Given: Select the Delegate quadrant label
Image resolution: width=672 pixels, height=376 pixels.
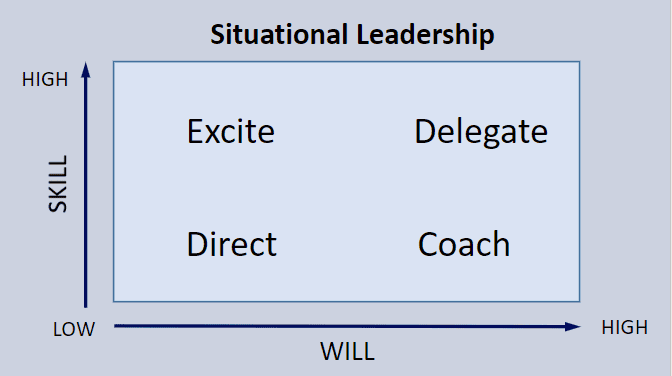Looking at the screenshot, I should coord(481,132).
